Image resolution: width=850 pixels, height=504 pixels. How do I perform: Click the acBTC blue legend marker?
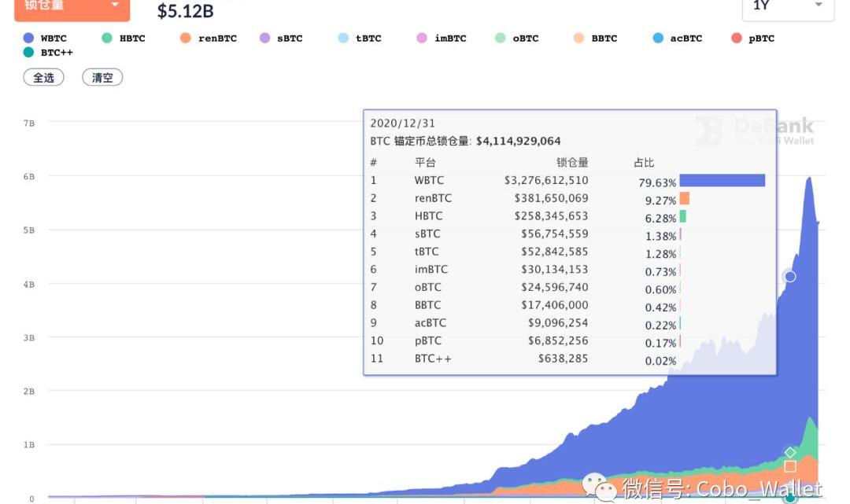click(658, 39)
